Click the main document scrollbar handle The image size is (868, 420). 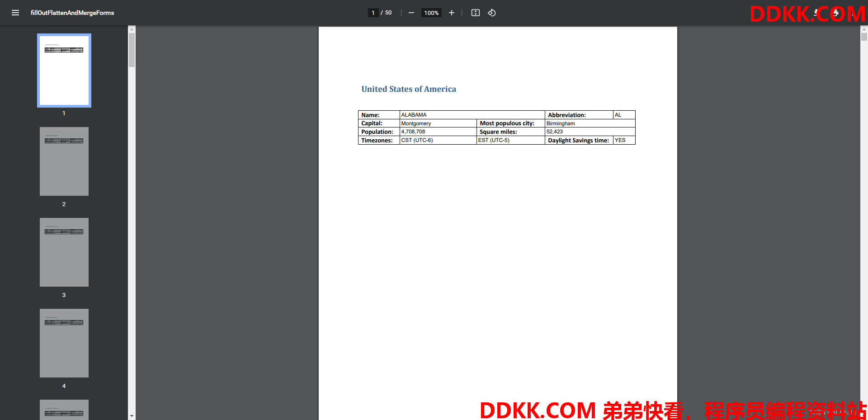[864, 37]
